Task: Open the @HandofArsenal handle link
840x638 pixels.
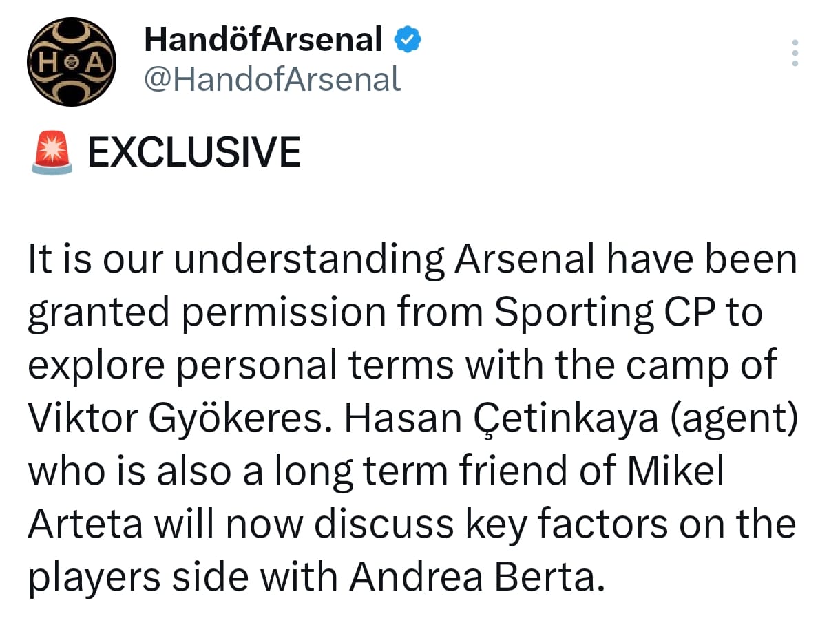Action: pos(272,80)
